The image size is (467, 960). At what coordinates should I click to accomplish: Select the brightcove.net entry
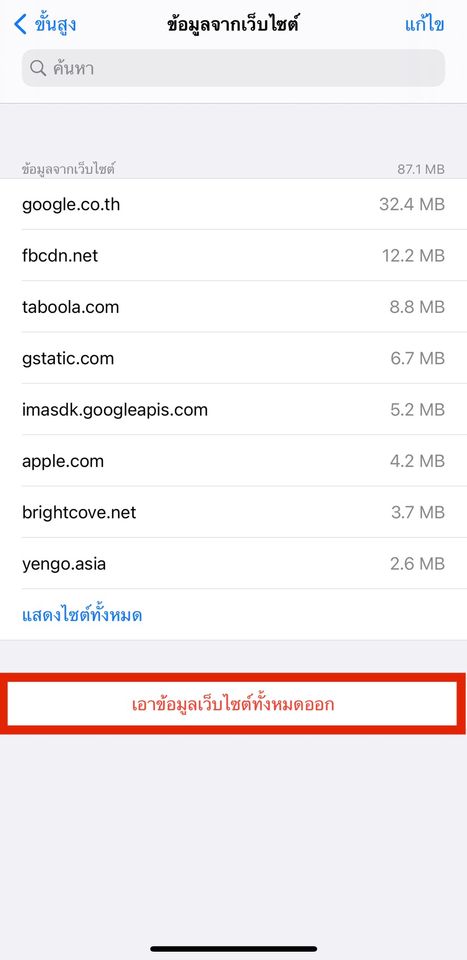(233, 512)
